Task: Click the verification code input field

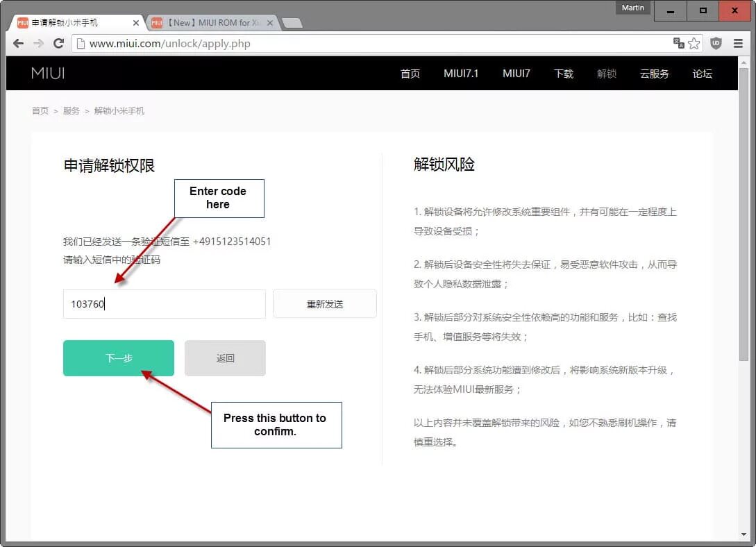Action: pyautogui.click(x=165, y=304)
